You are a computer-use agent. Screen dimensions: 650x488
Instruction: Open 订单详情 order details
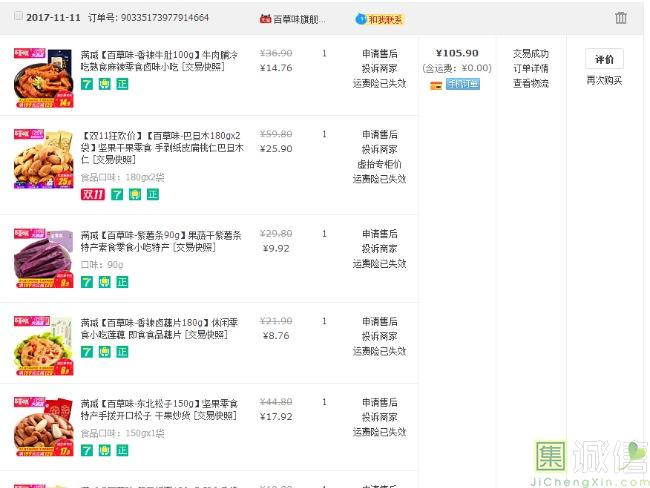[530, 68]
